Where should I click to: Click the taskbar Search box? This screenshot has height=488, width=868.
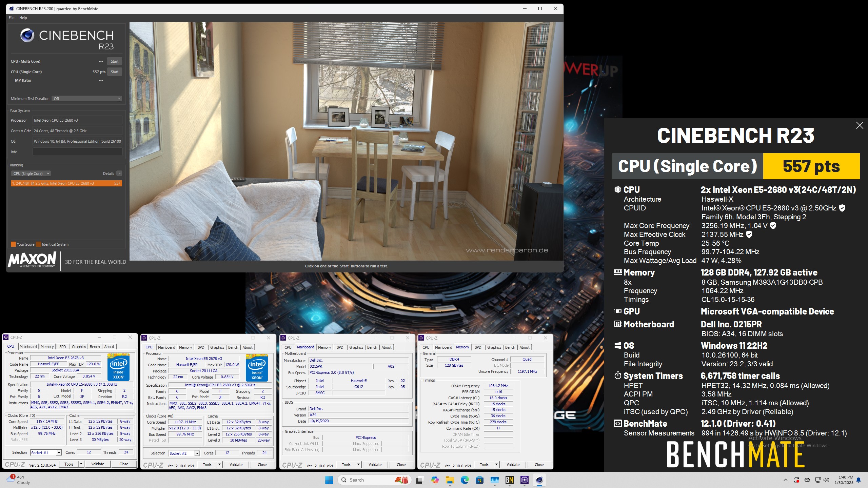[x=374, y=480]
